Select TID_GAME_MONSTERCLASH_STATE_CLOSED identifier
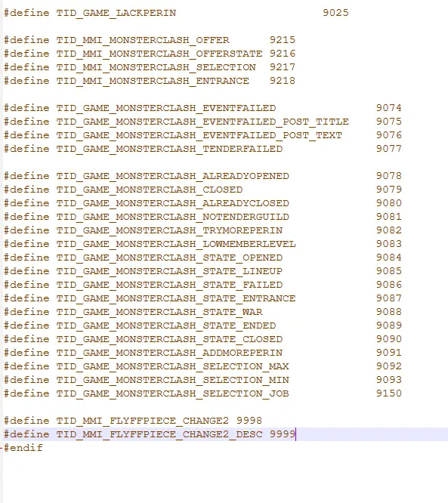448x503 pixels. 169,339
